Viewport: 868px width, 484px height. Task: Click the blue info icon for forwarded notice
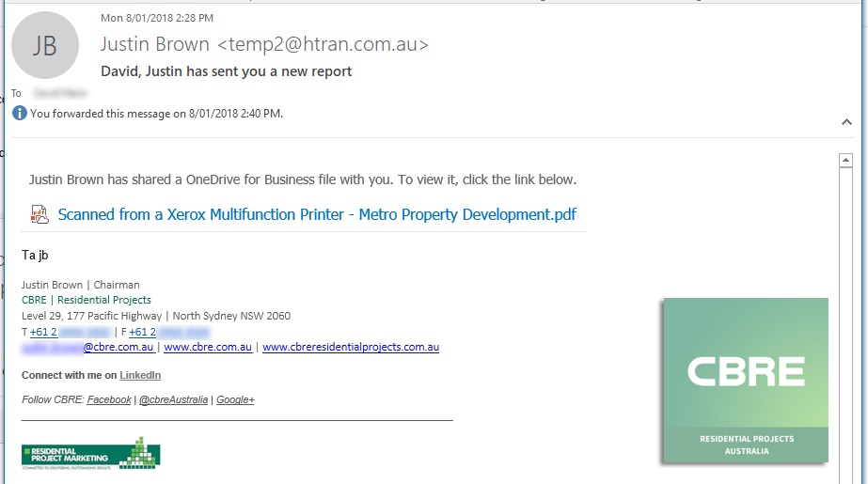tap(20, 114)
